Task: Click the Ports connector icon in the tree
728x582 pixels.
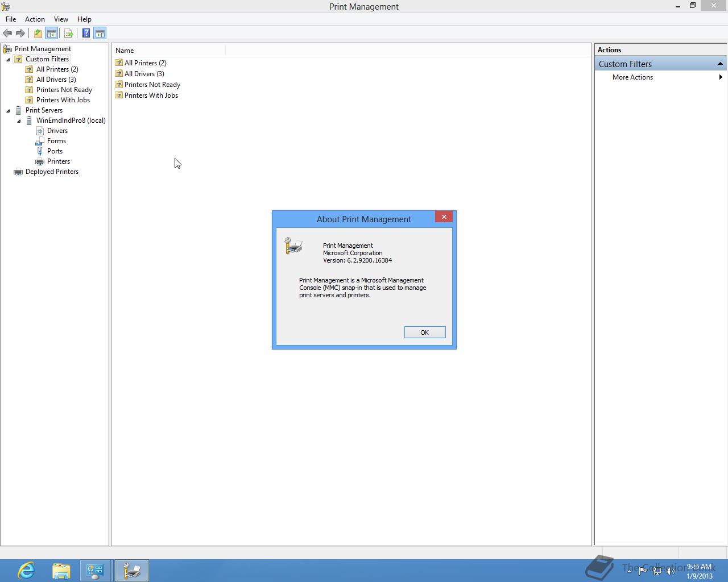Action: 39,151
